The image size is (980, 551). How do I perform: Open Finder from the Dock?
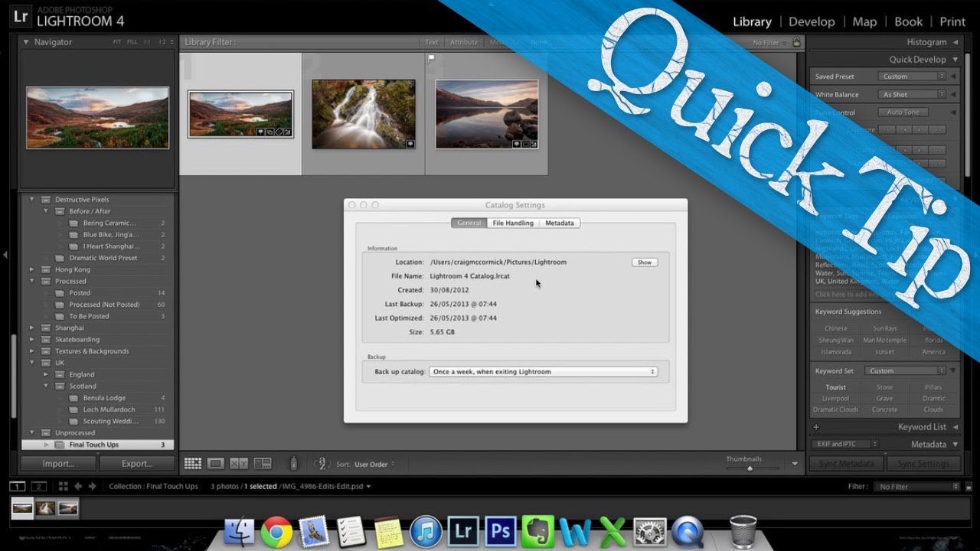(x=240, y=532)
